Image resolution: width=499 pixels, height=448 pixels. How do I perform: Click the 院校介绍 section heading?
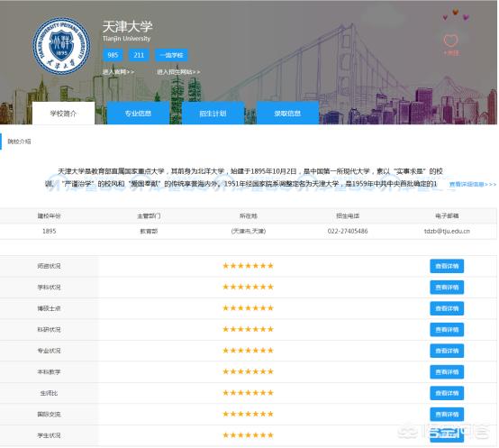point(20,142)
